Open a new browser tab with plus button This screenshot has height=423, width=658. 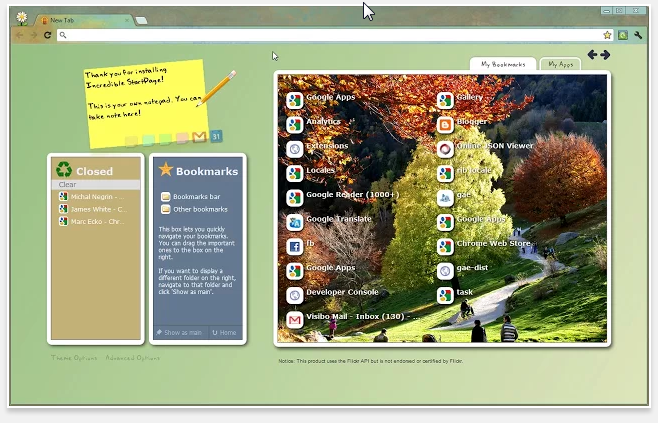coord(141,20)
